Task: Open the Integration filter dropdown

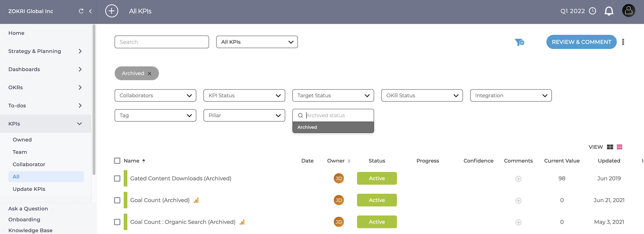Action: [x=511, y=95]
